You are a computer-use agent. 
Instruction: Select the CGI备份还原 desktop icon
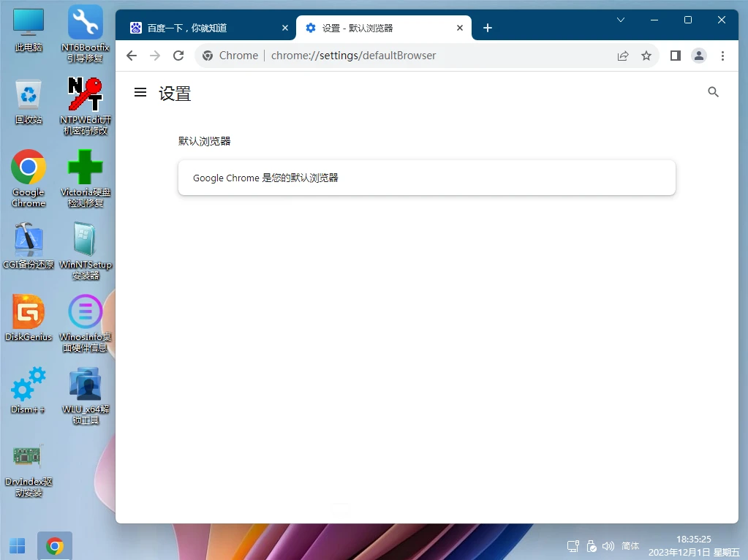(x=29, y=246)
